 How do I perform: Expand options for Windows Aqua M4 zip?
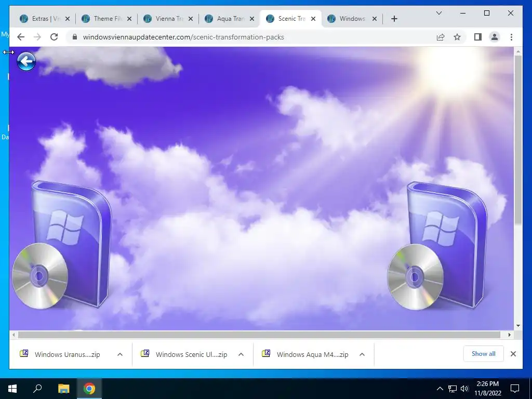[362, 354]
